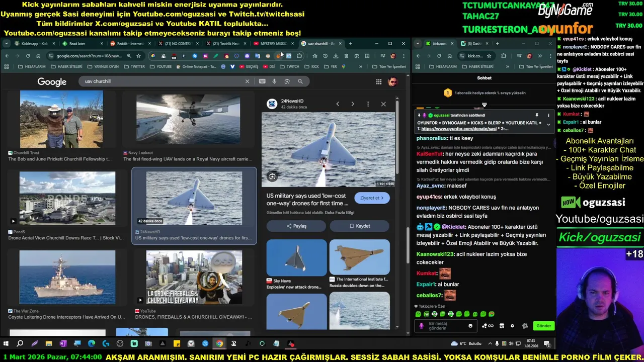This screenshot has width=644, height=362.
Task: Unpin the pinned chat message pin icon
Action: 537,115
